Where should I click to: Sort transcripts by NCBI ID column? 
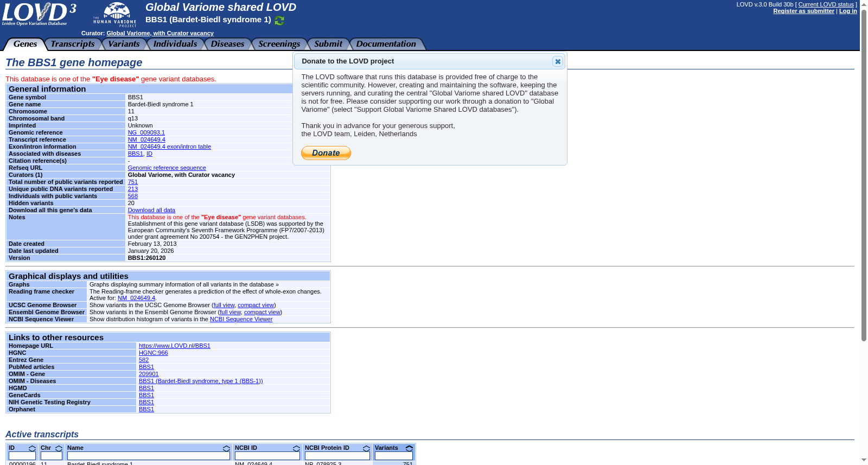296,449
